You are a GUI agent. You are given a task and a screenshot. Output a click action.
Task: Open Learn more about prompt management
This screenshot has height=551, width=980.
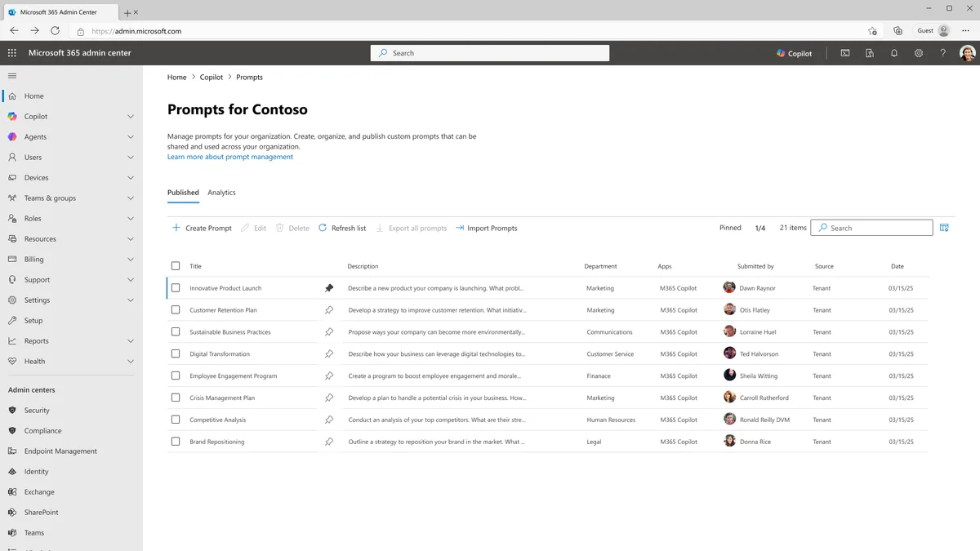coord(230,157)
